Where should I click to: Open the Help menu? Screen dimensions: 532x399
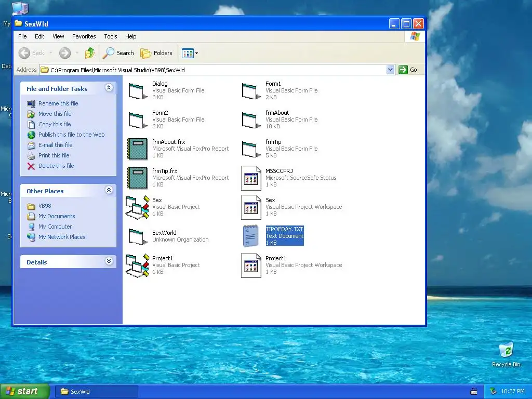point(130,36)
